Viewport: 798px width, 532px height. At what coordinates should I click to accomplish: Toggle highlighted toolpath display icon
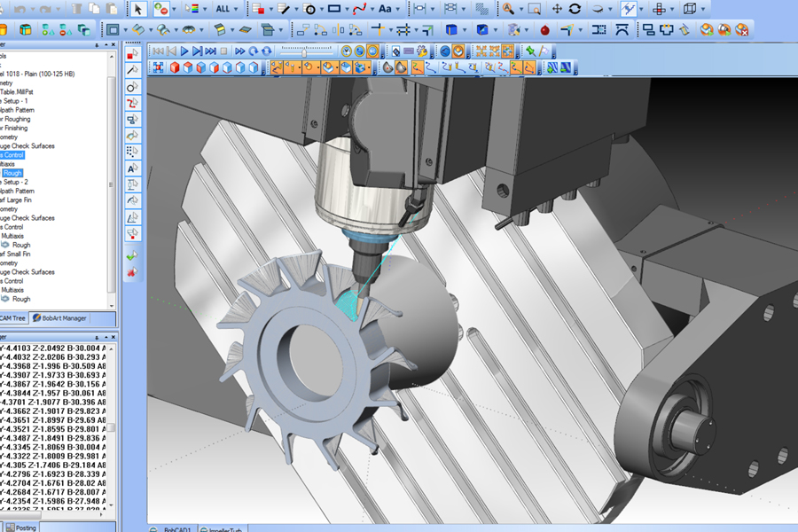[418, 67]
